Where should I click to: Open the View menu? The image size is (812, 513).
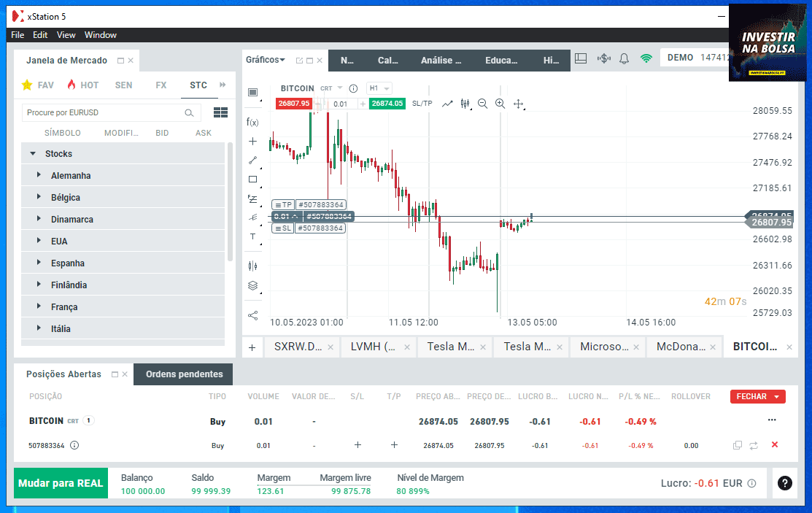coord(66,35)
